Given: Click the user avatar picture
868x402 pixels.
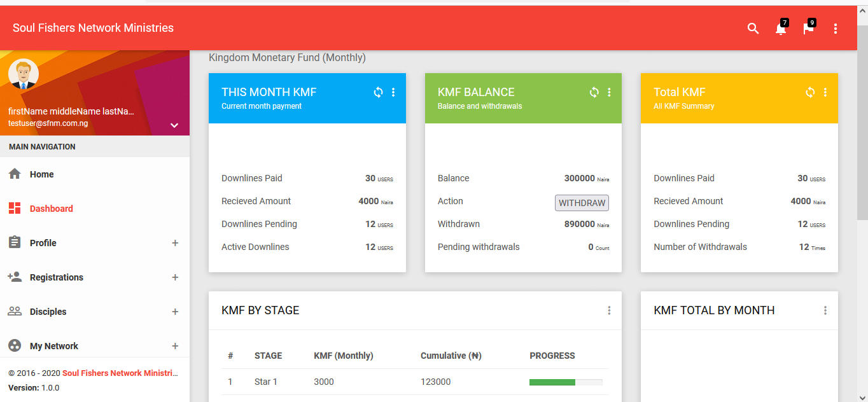Looking at the screenshot, I should point(24,74).
